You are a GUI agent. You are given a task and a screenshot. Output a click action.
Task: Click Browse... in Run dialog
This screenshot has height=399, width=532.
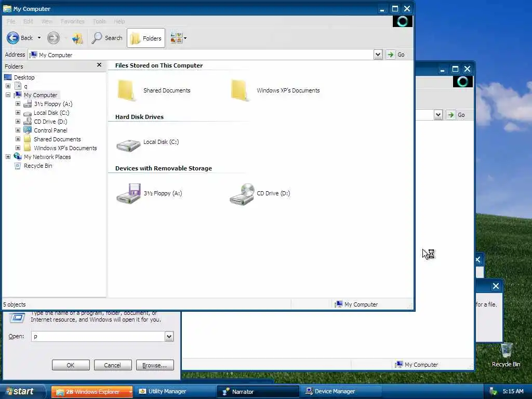tap(155, 365)
